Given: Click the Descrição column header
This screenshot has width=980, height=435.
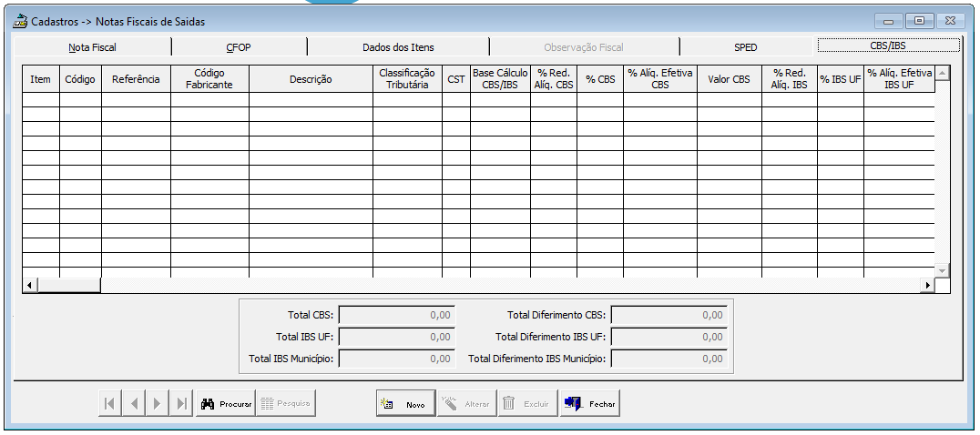Looking at the screenshot, I should pos(311,80).
